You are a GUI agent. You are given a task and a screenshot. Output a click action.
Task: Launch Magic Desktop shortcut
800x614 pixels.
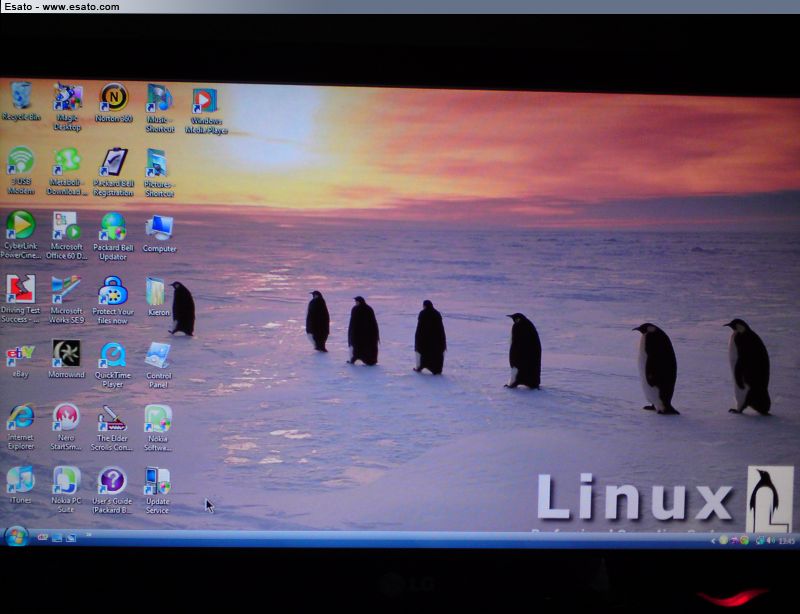[67, 106]
